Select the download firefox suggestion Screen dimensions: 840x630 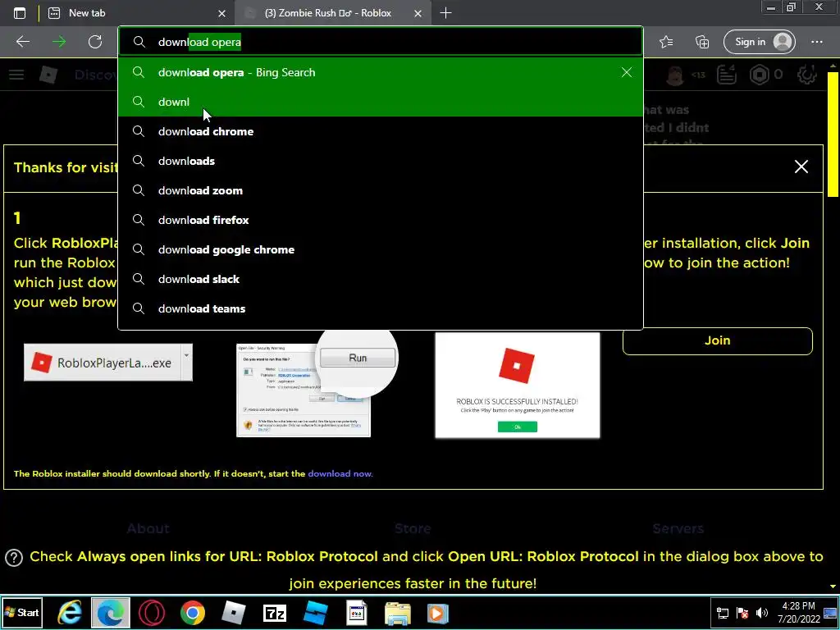click(x=381, y=220)
